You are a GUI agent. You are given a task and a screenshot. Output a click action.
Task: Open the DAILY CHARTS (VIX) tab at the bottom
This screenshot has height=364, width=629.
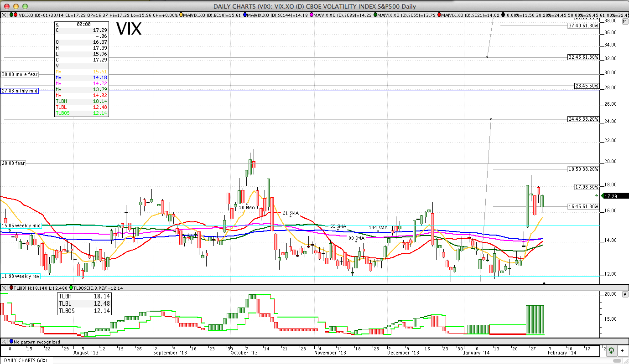tap(26, 360)
